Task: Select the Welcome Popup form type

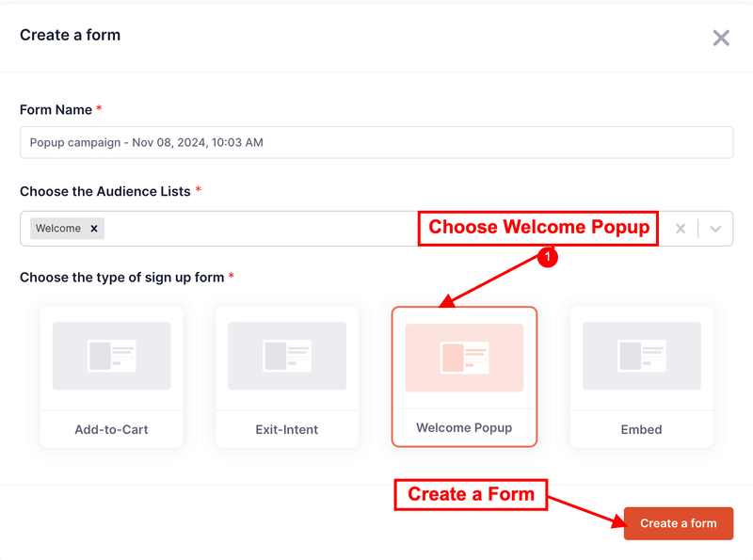Action: pyautogui.click(x=464, y=376)
